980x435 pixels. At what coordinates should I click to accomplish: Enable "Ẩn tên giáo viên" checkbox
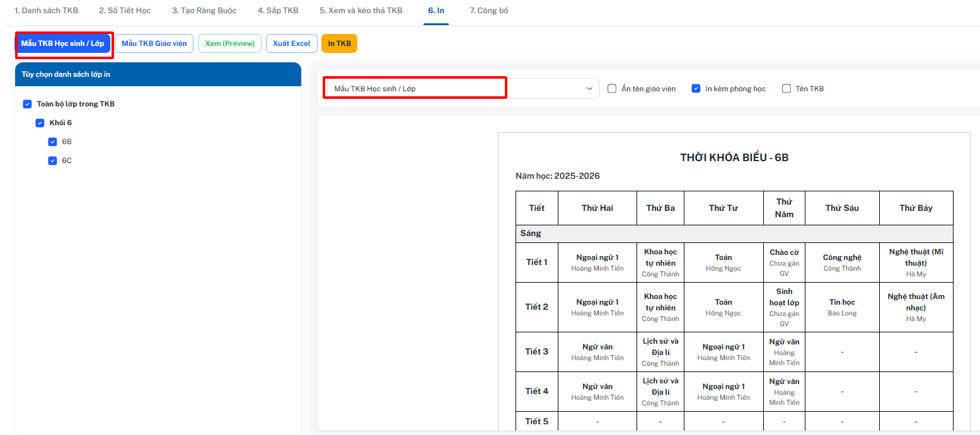[x=612, y=89]
